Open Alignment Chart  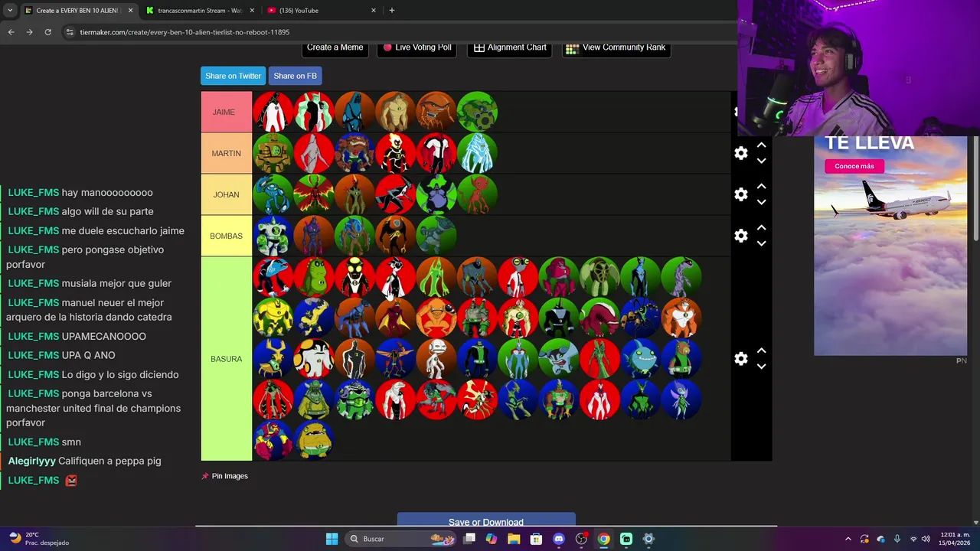pos(510,47)
